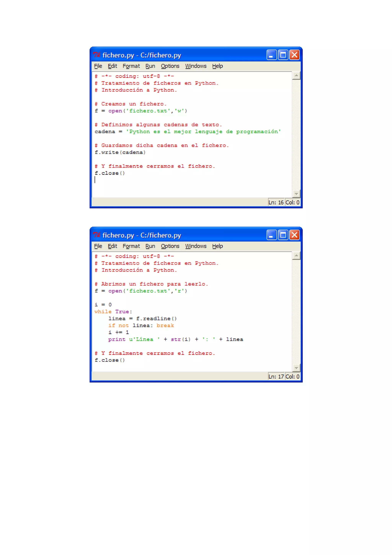Open Help menu in bottom window
The image size is (392, 555).
[x=217, y=246]
